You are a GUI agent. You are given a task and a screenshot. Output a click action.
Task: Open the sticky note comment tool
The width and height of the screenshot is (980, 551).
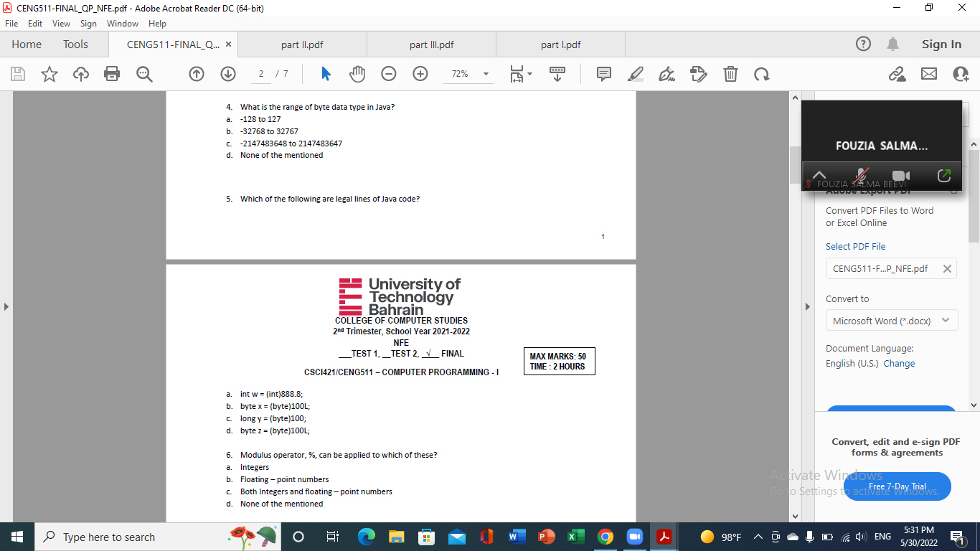click(603, 74)
